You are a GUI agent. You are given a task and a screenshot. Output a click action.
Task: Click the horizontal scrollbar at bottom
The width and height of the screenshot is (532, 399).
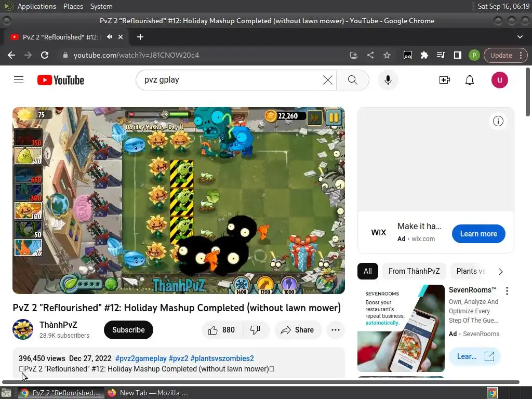pos(261,382)
